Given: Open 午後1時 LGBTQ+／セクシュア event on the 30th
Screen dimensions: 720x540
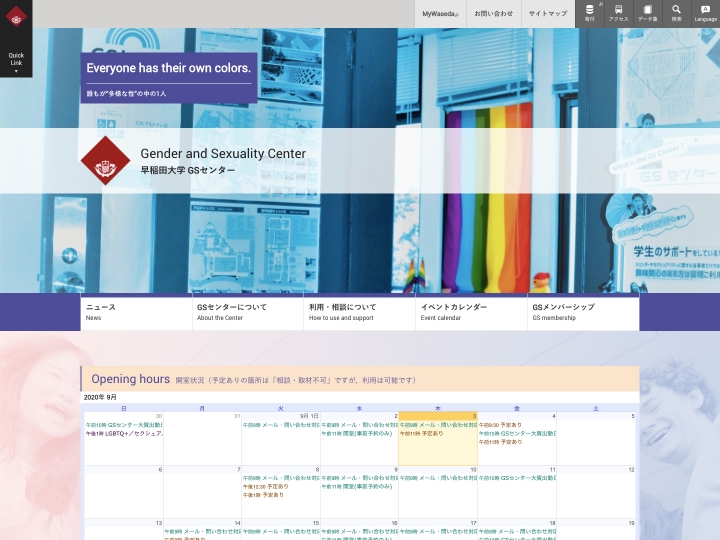Looking at the screenshot, I should 124,433.
